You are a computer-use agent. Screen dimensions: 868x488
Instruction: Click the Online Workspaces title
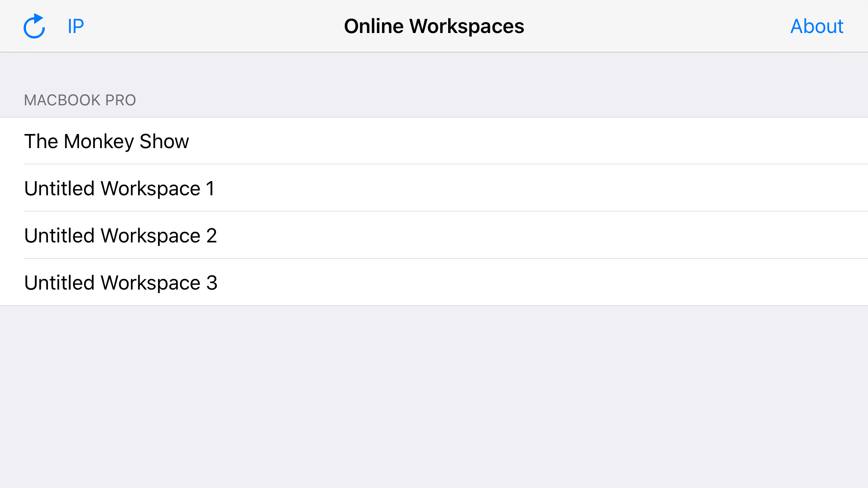click(434, 26)
